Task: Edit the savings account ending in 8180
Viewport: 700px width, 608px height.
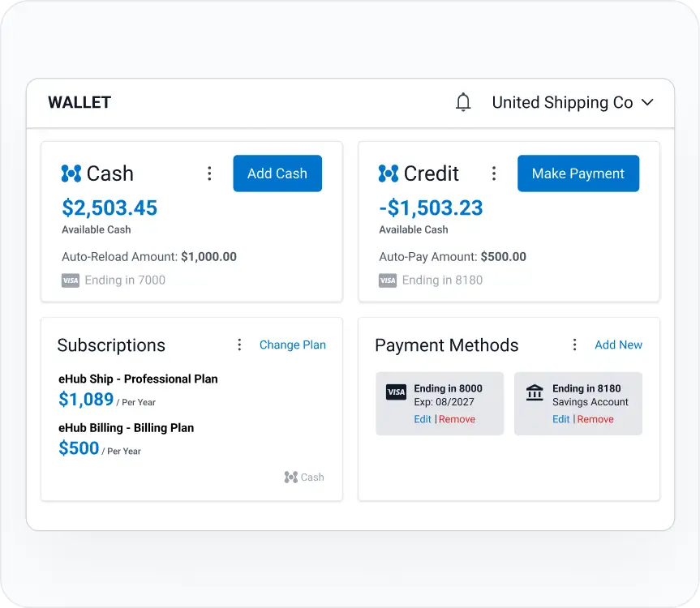Action: point(561,419)
